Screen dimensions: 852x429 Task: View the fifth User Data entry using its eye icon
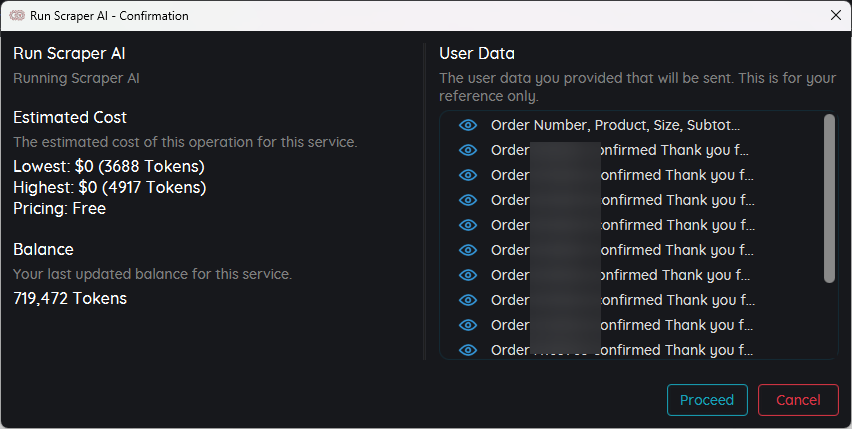pyautogui.click(x=467, y=225)
